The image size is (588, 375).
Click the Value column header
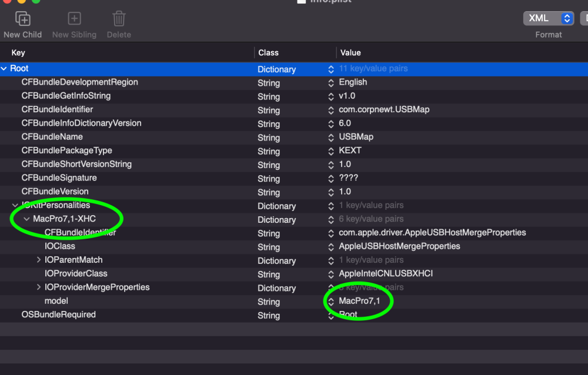[x=350, y=52]
